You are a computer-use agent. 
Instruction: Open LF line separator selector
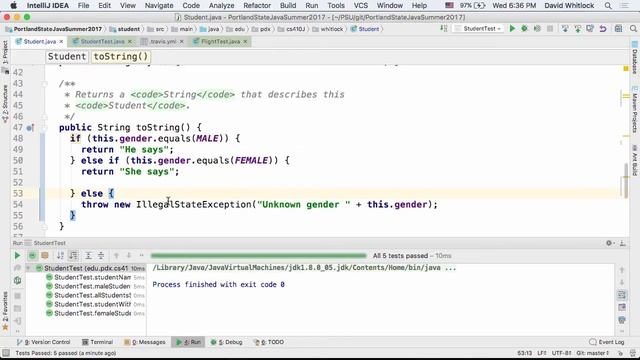[x=542, y=353]
